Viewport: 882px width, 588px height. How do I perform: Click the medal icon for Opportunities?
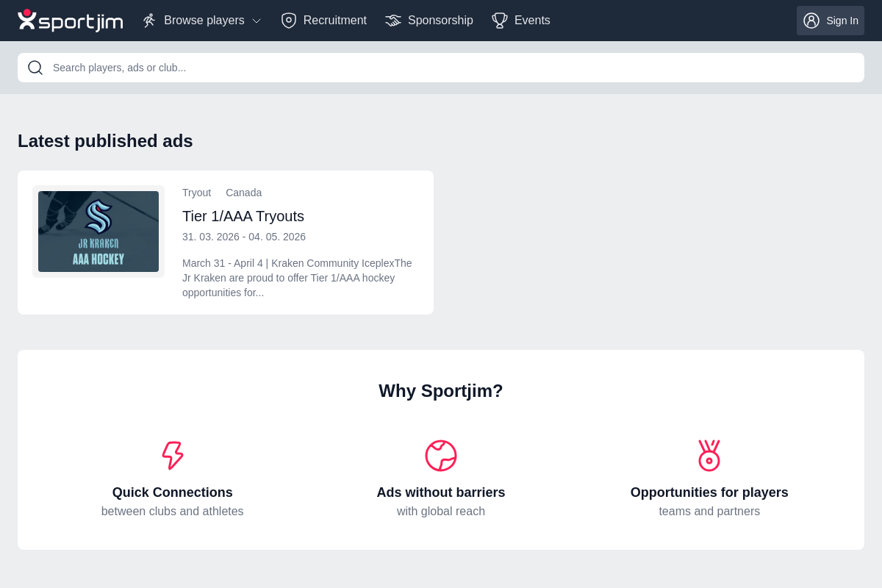click(709, 456)
